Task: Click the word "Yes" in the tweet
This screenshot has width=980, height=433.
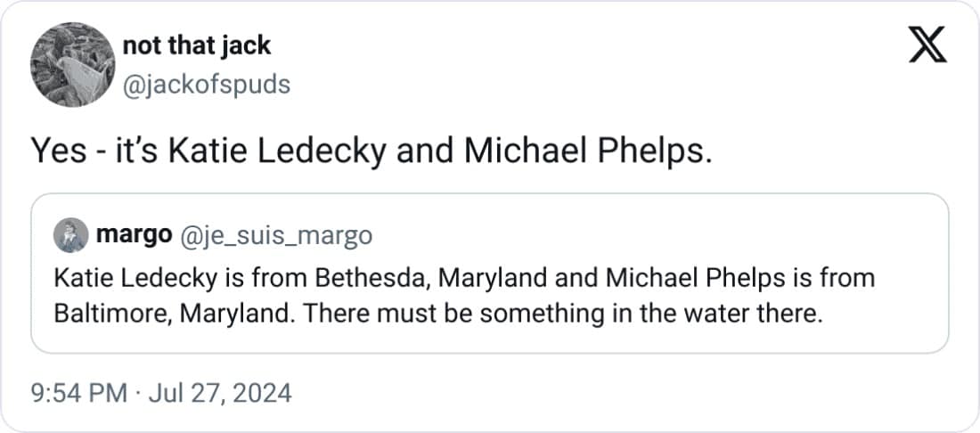Action: coord(58,152)
